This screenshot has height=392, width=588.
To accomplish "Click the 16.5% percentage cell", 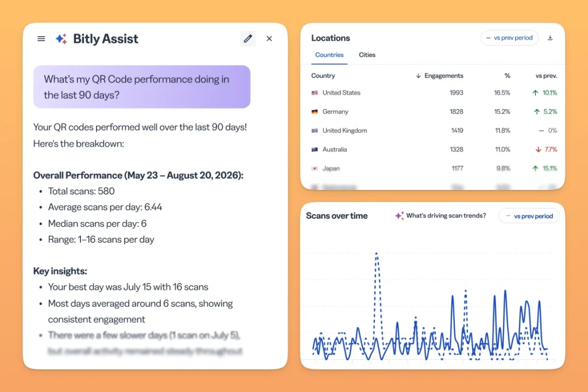I will tap(502, 92).
